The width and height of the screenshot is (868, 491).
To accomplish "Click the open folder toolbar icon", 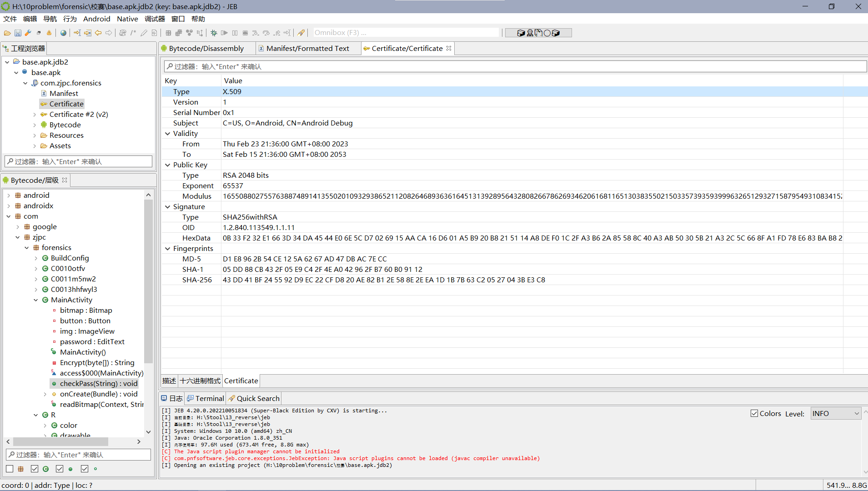I will click(7, 33).
